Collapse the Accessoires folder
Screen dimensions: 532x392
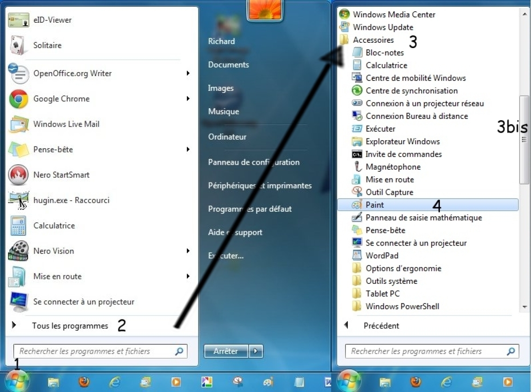tap(373, 40)
